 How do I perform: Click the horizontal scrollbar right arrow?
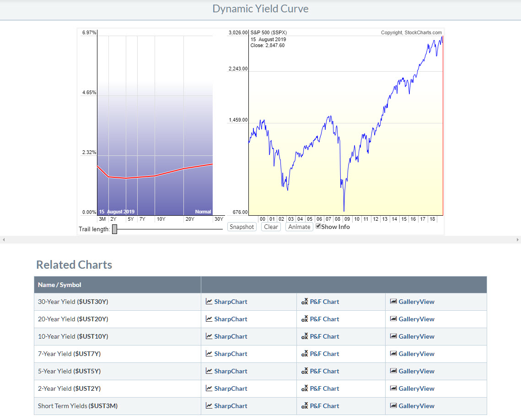(518, 240)
